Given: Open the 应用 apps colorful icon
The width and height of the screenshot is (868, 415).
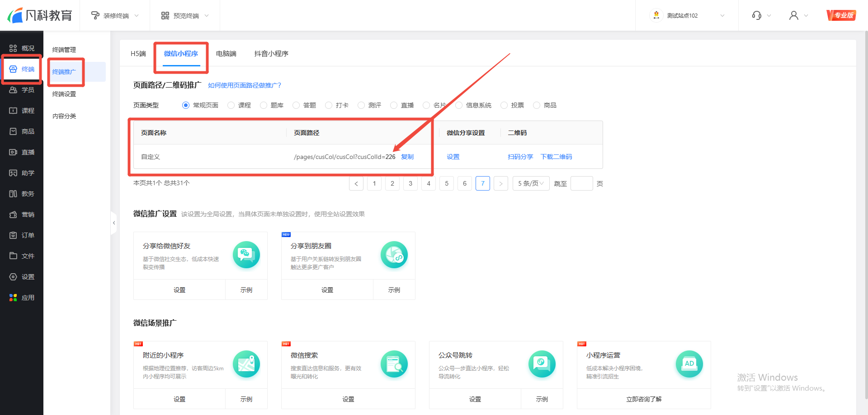Looking at the screenshot, I should [13, 298].
